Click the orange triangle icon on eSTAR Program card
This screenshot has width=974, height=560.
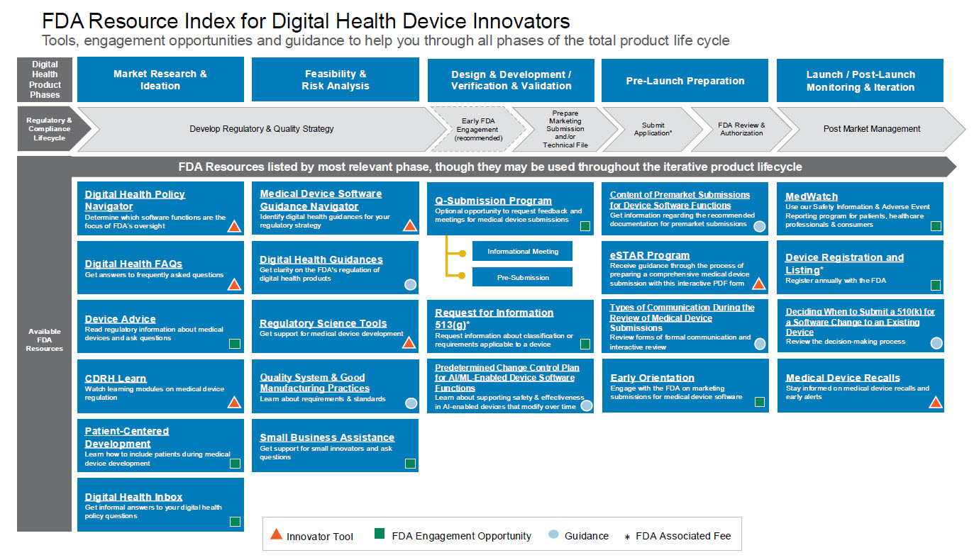click(758, 284)
